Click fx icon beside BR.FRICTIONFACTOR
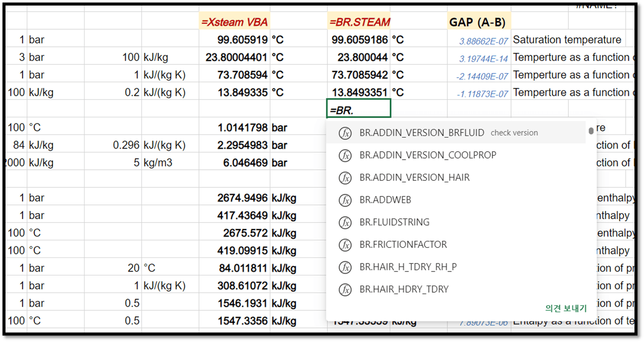Image resolution: width=644 pixels, height=342 pixels. coord(345,245)
